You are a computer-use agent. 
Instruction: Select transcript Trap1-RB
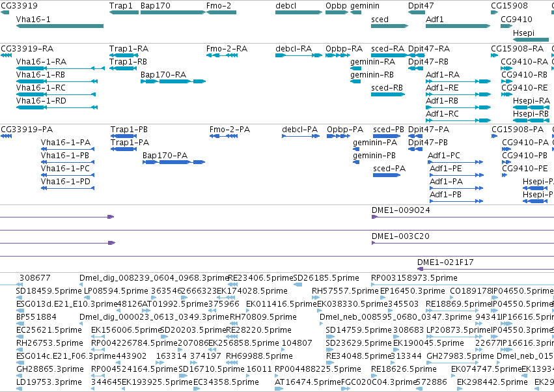(x=123, y=68)
